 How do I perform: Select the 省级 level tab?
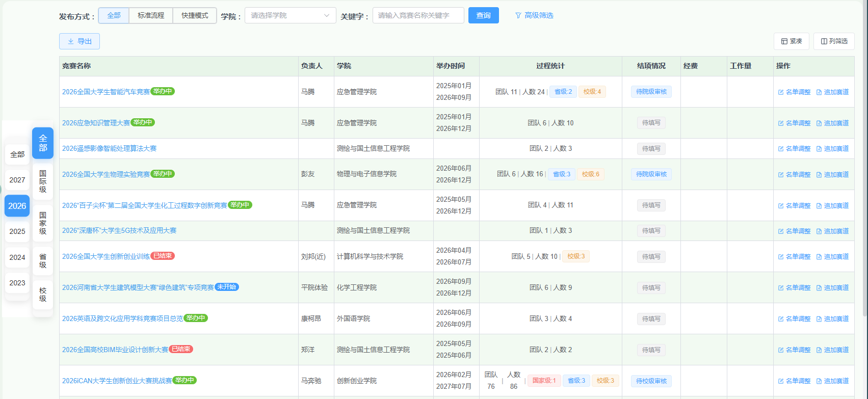point(43,261)
